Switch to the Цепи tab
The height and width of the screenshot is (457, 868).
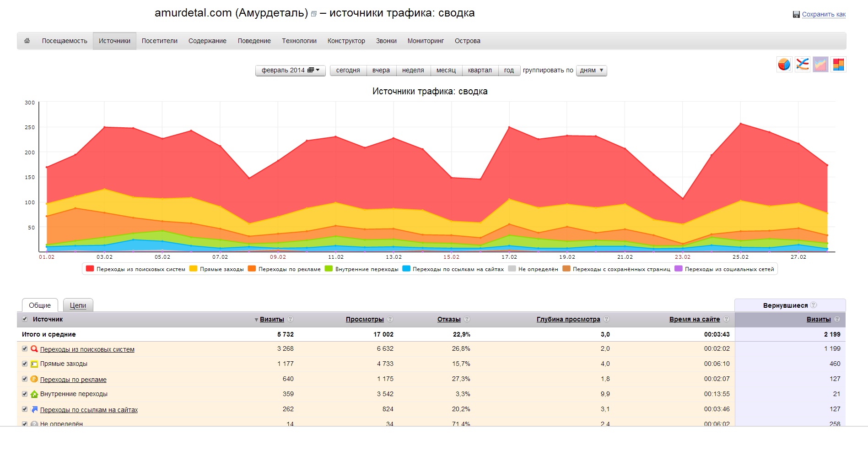78,305
